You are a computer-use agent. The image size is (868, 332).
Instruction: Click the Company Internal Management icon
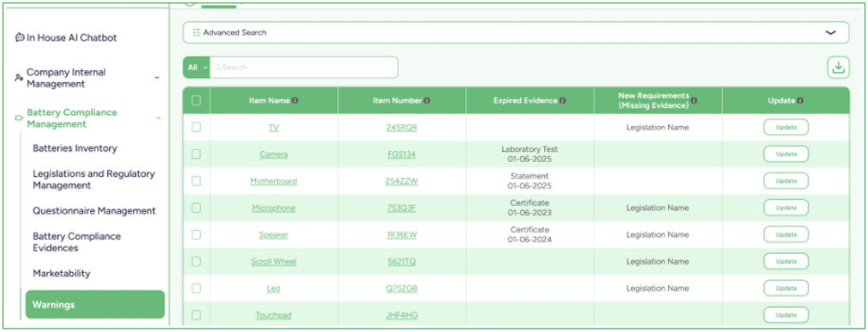20,78
